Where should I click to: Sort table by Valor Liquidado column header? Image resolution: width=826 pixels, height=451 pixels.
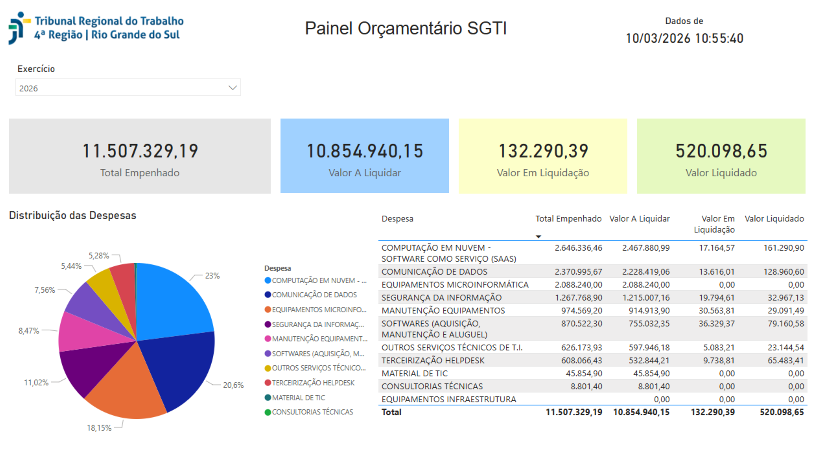pos(774,218)
